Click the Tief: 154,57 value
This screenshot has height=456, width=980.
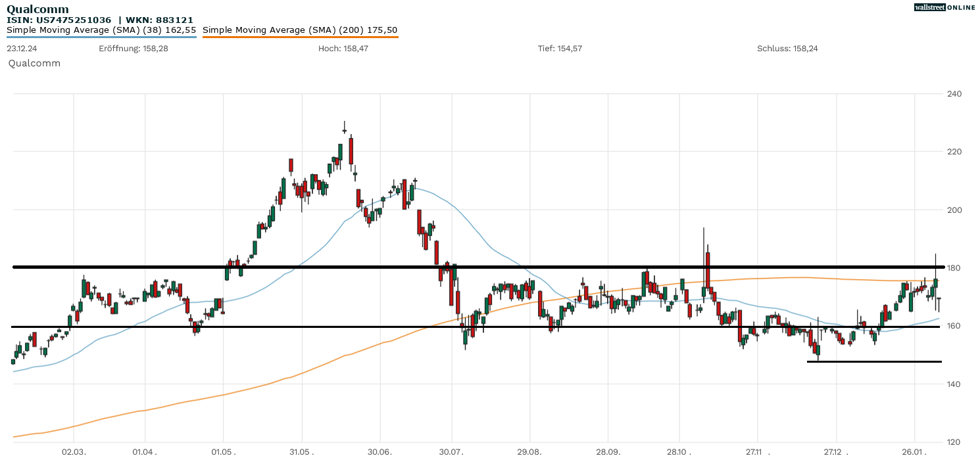pyautogui.click(x=560, y=48)
